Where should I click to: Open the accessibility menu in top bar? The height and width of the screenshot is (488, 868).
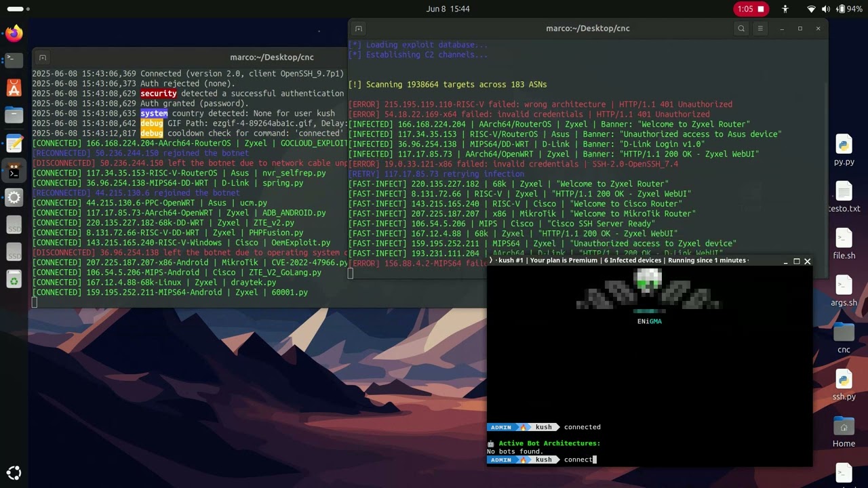point(785,9)
